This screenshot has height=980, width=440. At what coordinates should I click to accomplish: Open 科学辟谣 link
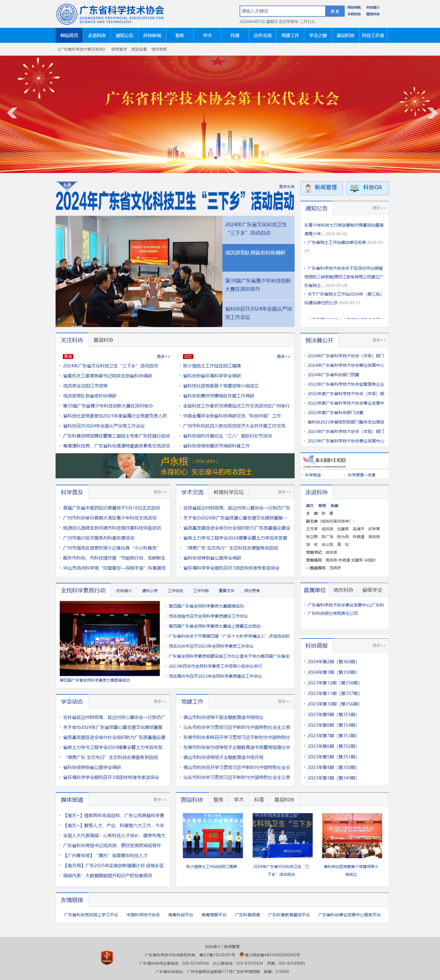[x=313, y=475]
